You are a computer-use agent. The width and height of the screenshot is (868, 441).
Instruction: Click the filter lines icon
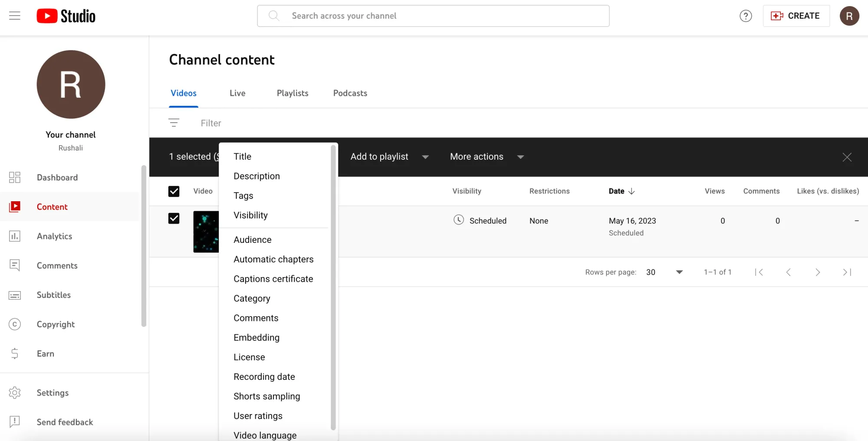(174, 123)
